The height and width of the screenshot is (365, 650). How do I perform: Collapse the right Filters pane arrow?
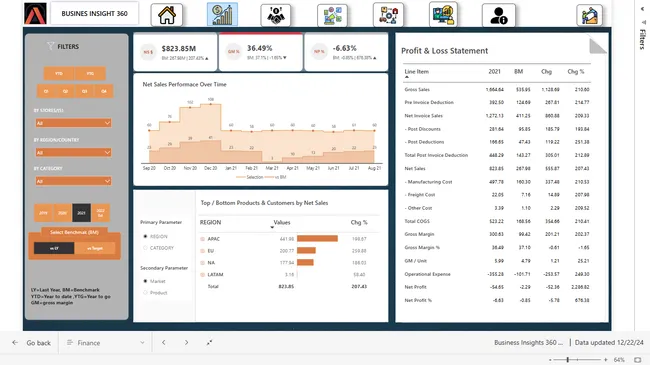[x=642, y=9]
